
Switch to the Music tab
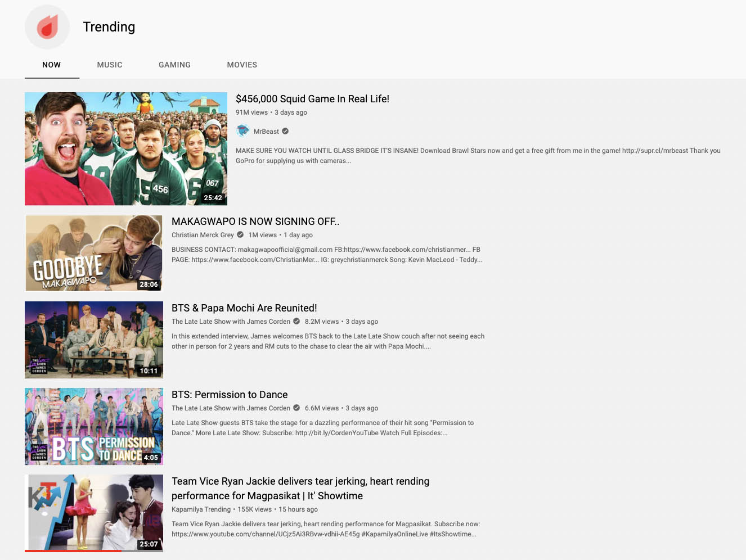[110, 65]
